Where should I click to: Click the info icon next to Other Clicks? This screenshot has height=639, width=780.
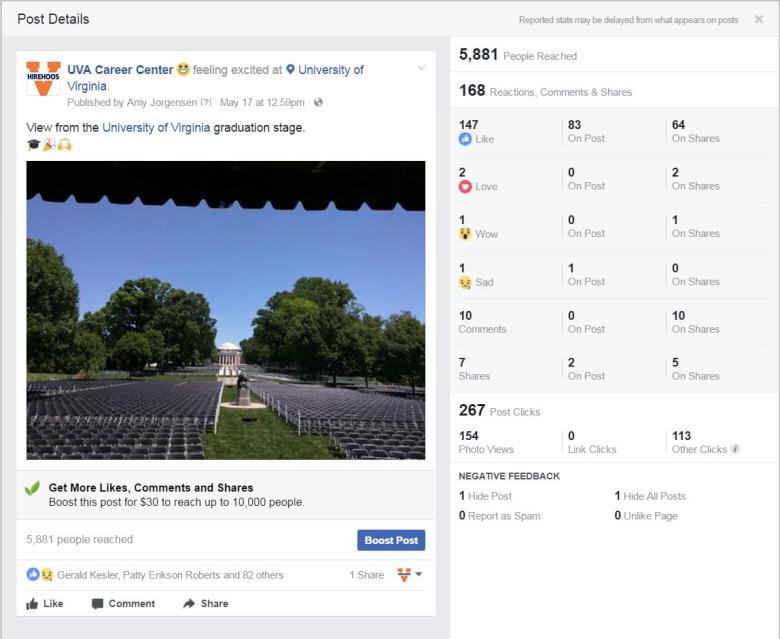click(x=735, y=449)
